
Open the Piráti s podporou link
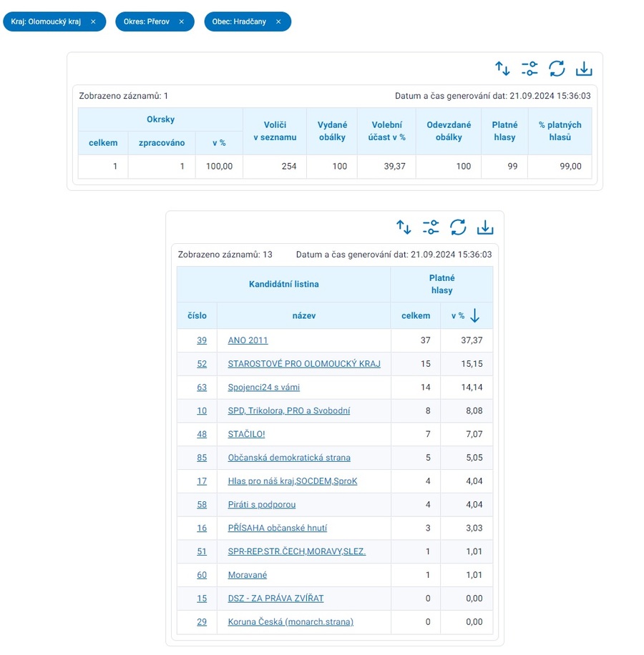click(261, 505)
